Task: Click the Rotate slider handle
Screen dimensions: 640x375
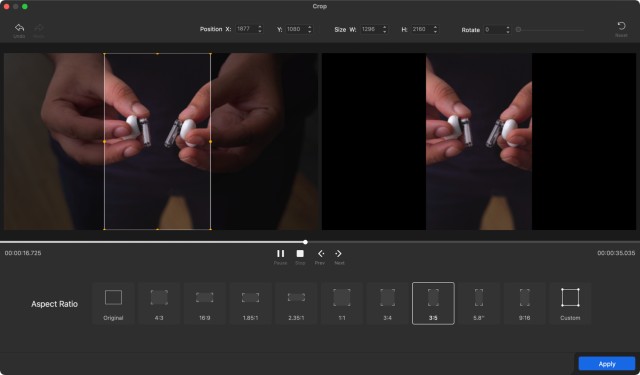Action: pos(518,29)
